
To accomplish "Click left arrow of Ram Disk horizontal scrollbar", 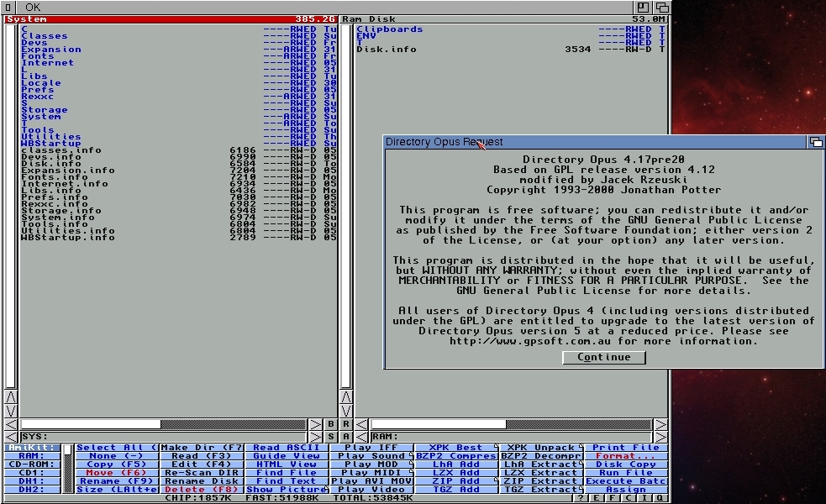I will (361, 424).
